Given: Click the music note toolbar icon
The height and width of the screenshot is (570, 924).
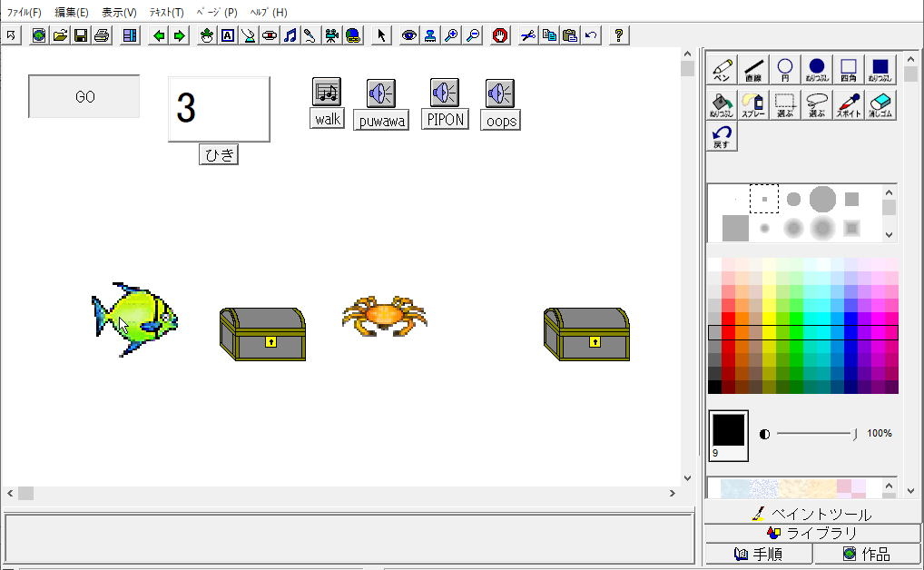Looking at the screenshot, I should [x=290, y=35].
